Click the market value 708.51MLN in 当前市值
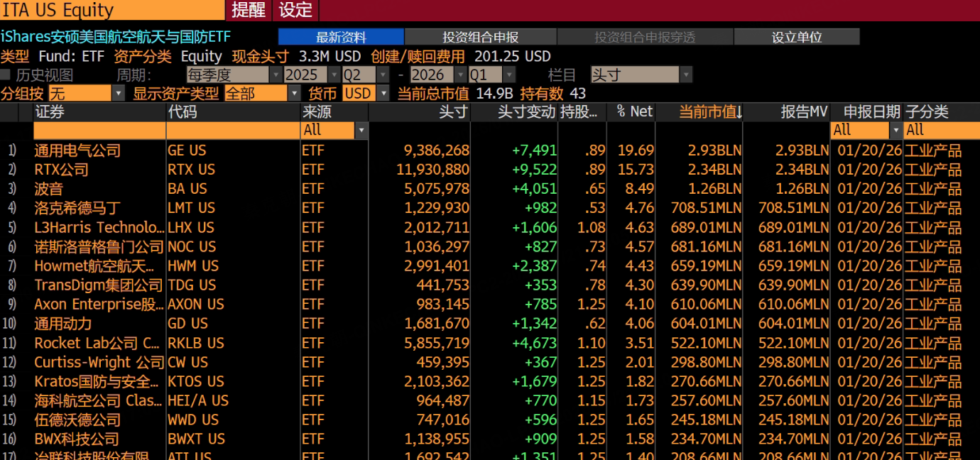The width and height of the screenshot is (980, 460). [x=707, y=208]
